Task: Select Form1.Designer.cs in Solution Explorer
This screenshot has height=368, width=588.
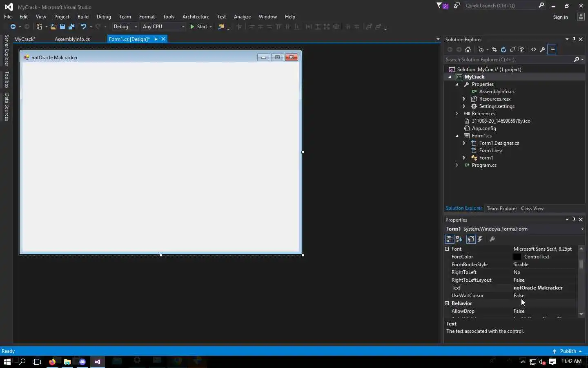Action: coord(499,143)
